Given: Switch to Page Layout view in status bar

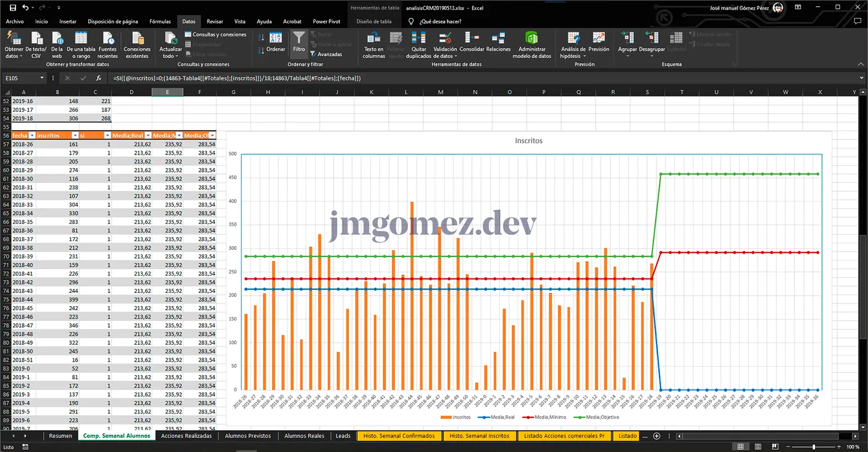Looking at the screenshot, I should [x=758, y=447].
